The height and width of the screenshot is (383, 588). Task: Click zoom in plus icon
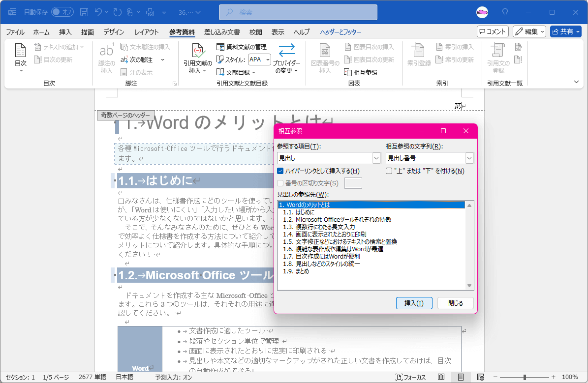pos(553,377)
